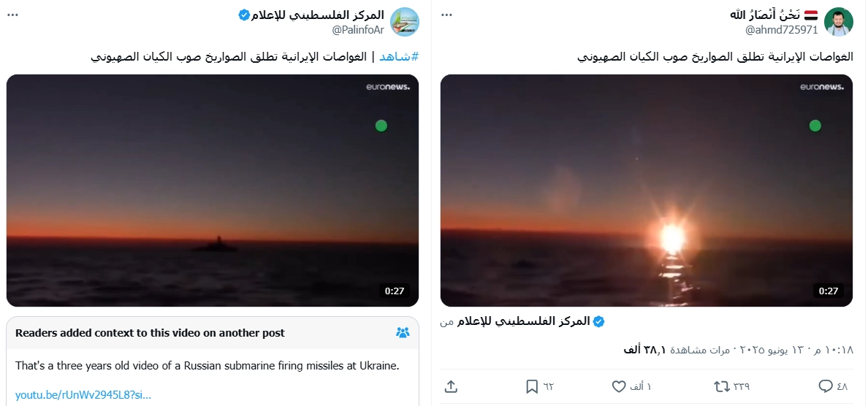
Task: Click the community notes people icon
Action: tap(403, 332)
